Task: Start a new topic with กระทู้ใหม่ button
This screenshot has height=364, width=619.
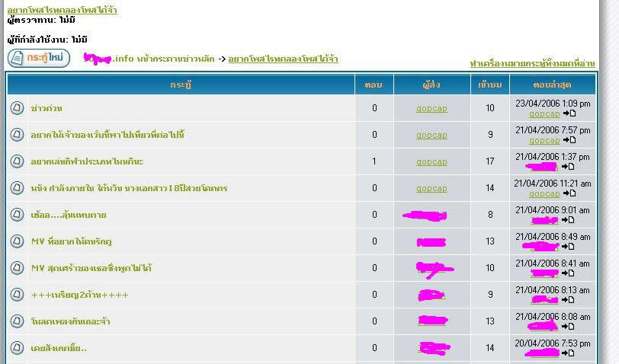Action: [x=39, y=58]
